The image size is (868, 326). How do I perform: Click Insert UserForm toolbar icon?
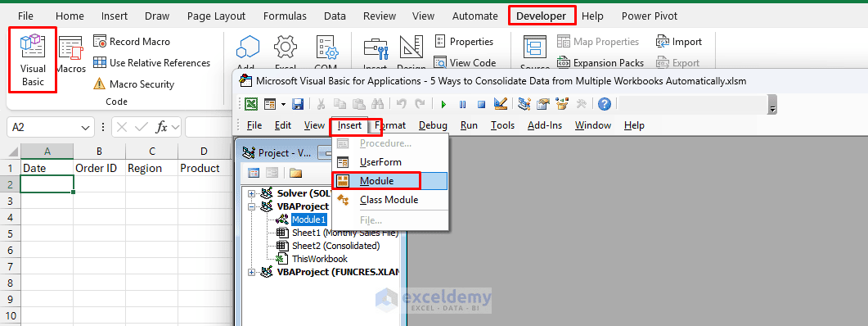click(270, 104)
